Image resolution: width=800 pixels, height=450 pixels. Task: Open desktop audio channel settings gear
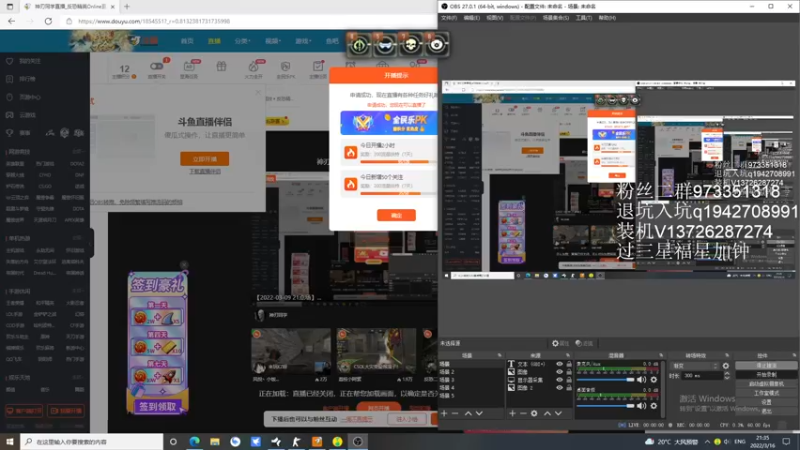654,406
